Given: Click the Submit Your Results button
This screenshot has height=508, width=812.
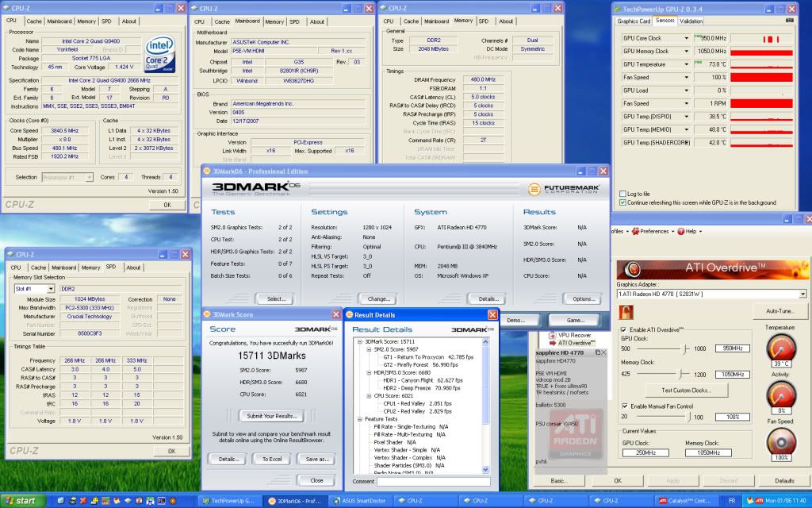Looking at the screenshot, I should (x=271, y=416).
